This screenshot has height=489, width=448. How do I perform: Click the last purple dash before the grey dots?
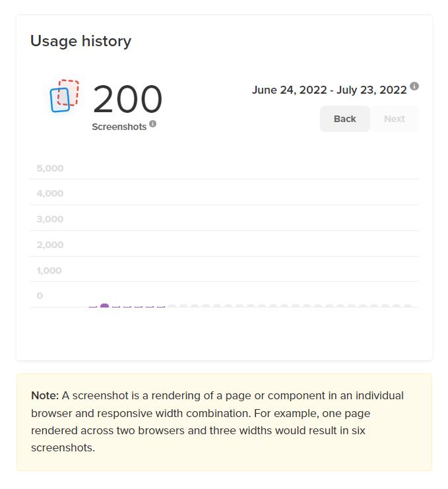[161, 307]
